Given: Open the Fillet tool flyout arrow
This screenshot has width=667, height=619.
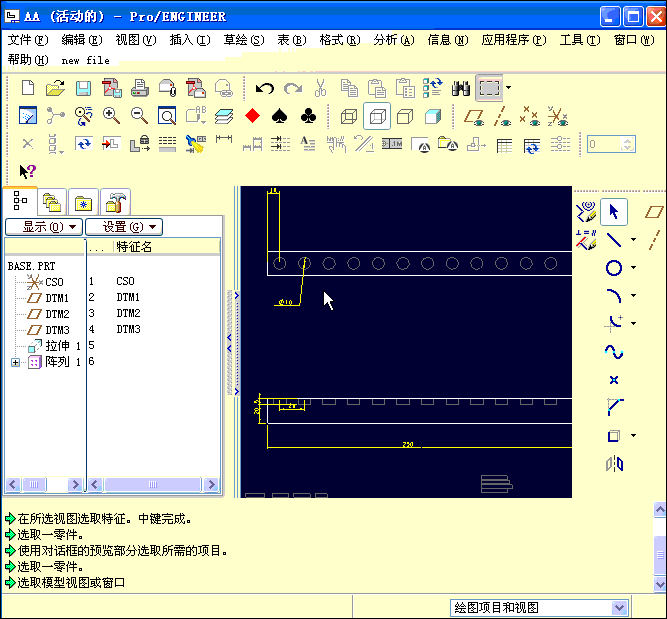Looking at the screenshot, I should (x=633, y=323).
